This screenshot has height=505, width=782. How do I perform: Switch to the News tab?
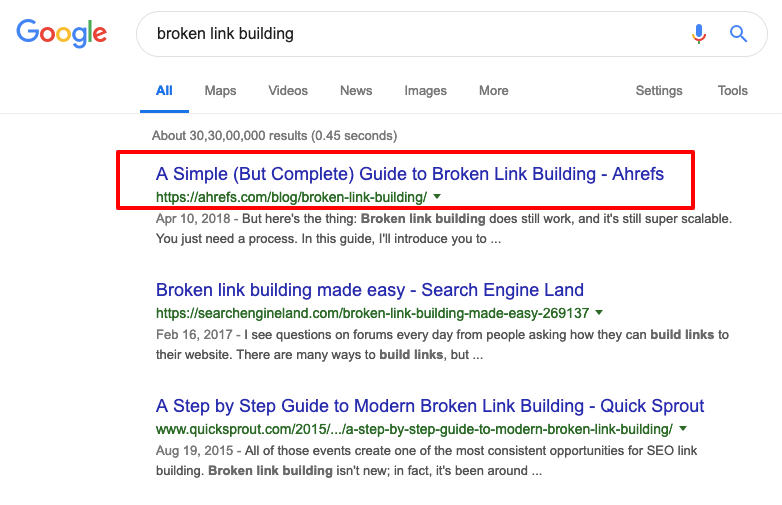(x=356, y=91)
